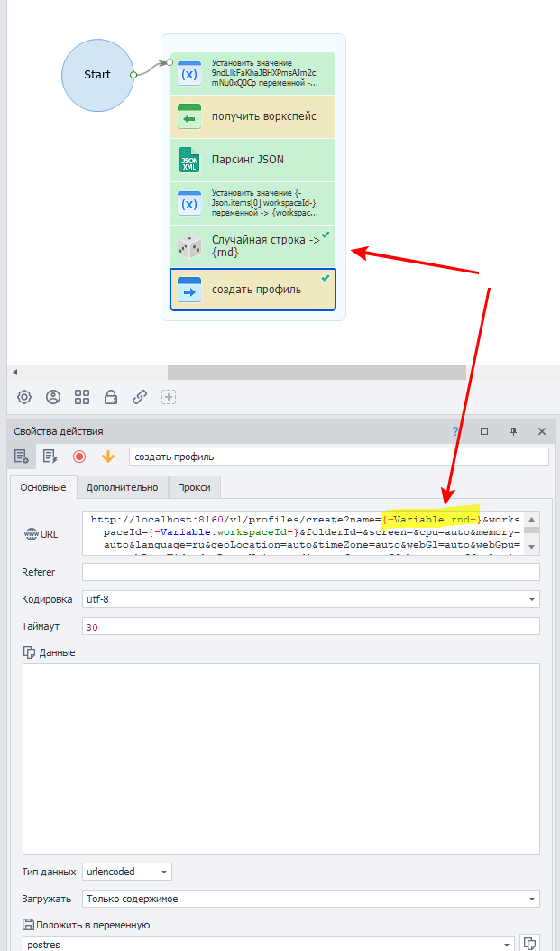Click the Start node circle
The width and height of the screenshot is (560, 951).
click(x=97, y=75)
